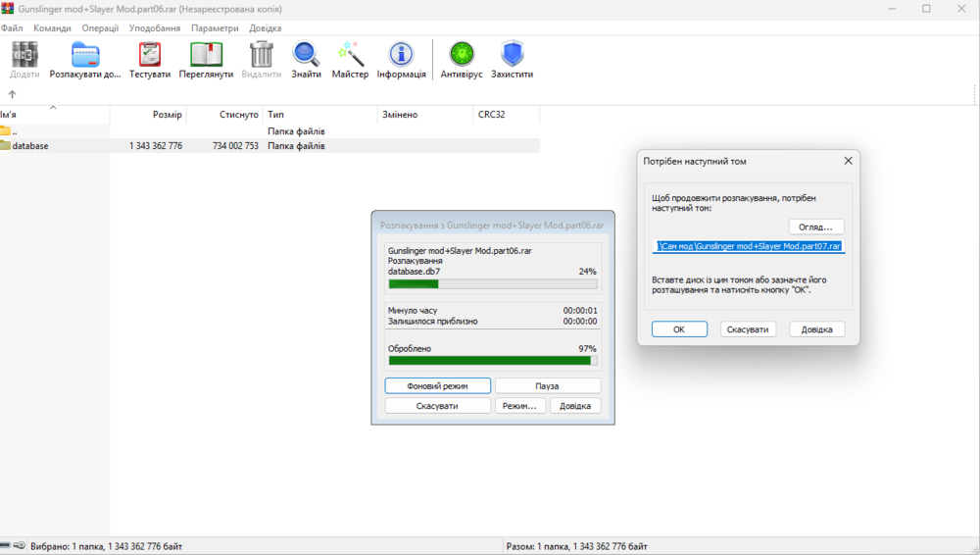Launch the Майстер (Wizard) wand icon

pyautogui.click(x=350, y=55)
